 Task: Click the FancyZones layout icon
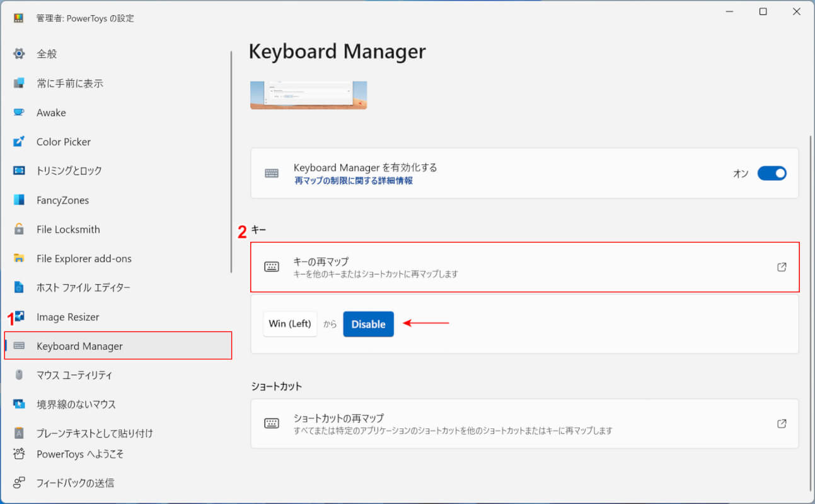(19, 200)
